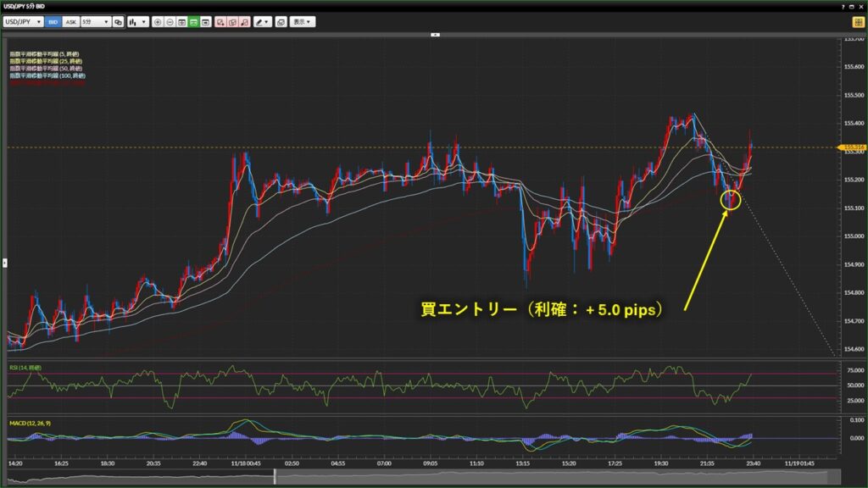Click the RSI (14, 終値) indicator label

[25, 367]
